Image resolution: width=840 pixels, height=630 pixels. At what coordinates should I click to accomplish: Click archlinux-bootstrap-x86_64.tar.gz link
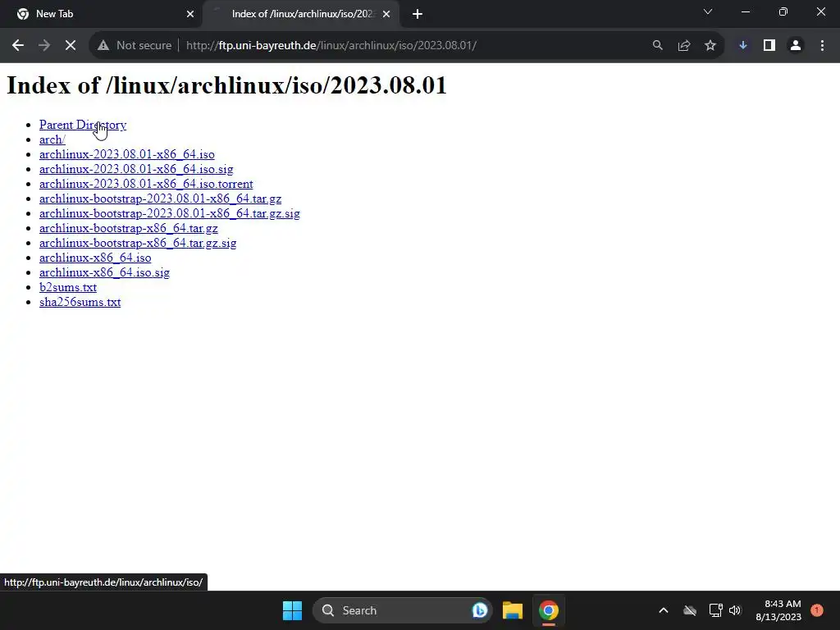129,228
